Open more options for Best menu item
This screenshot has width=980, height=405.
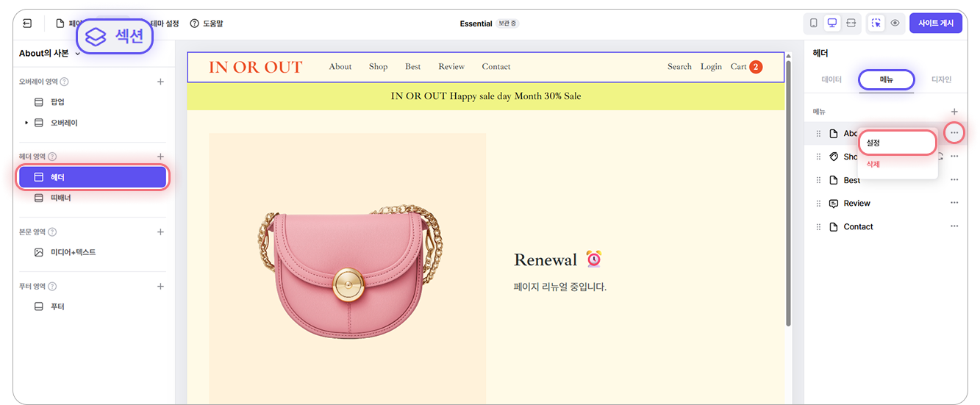[954, 180]
